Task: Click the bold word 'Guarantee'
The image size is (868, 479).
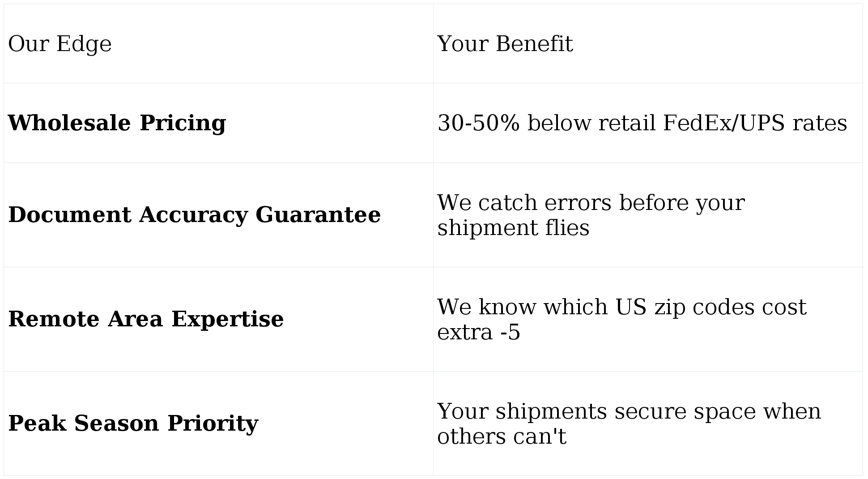Action: point(318,215)
